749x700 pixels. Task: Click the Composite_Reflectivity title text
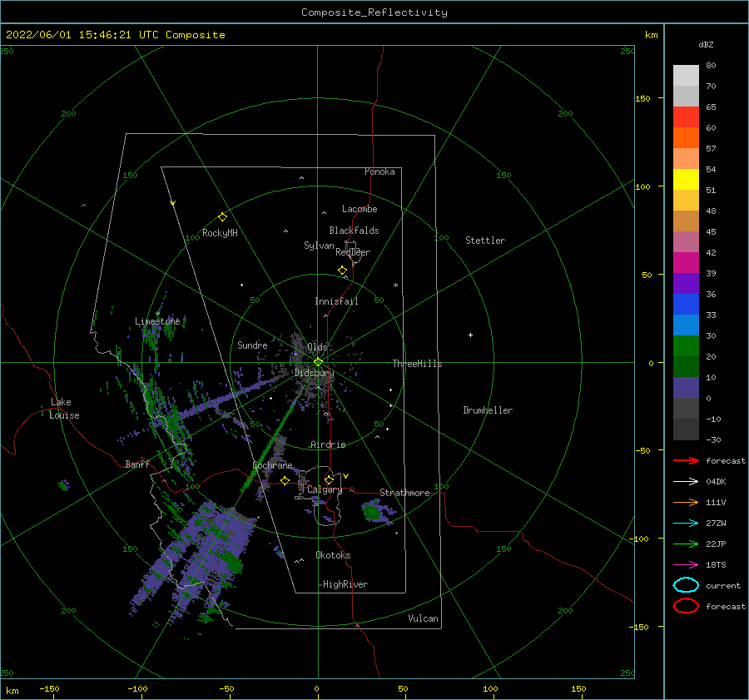click(374, 12)
